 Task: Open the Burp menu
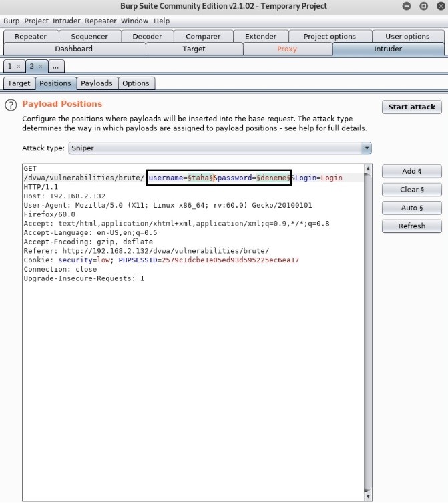pyautogui.click(x=11, y=21)
